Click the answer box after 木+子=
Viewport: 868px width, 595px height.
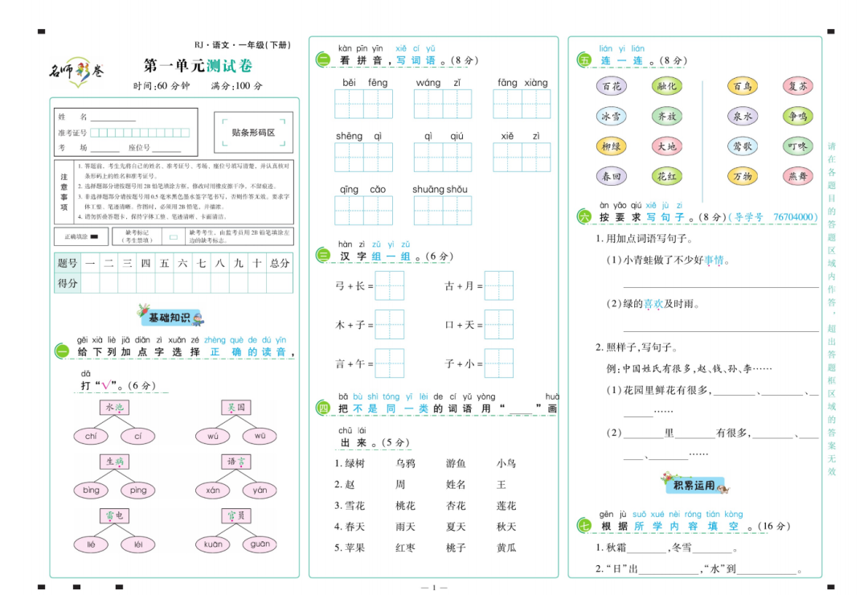coord(390,325)
